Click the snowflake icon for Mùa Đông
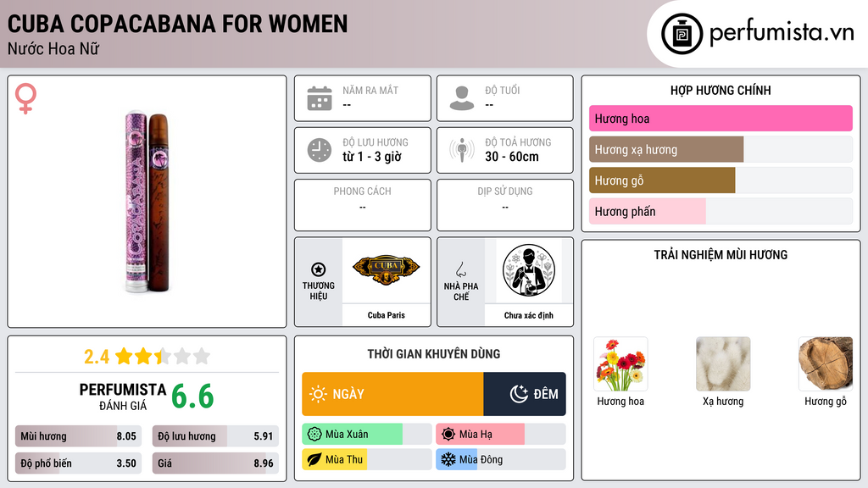 click(x=448, y=459)
